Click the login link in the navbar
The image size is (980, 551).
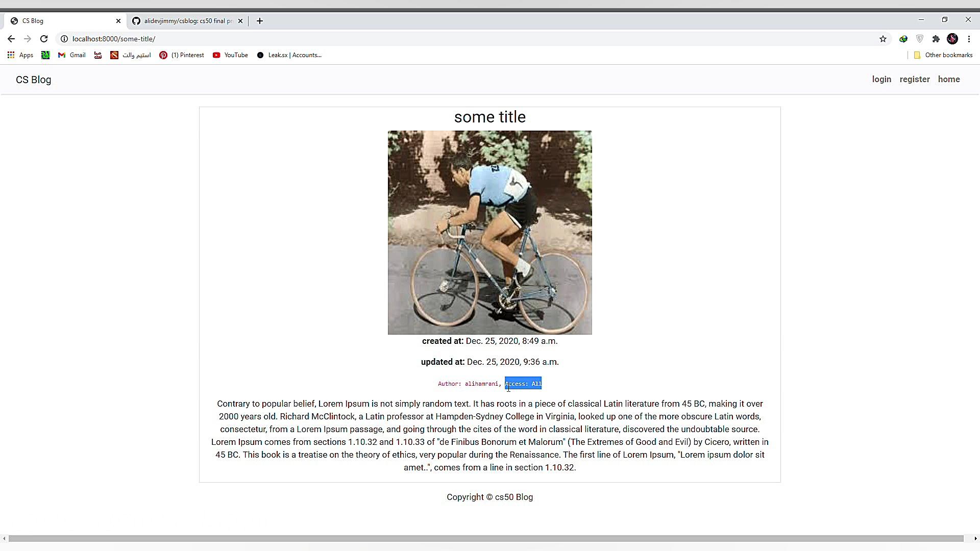[x=881, y=79]
